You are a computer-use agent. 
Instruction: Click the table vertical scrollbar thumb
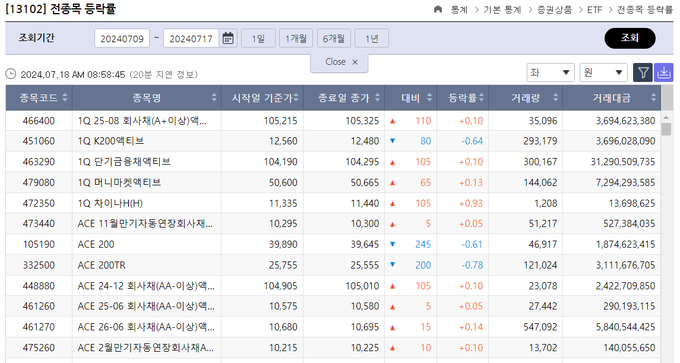(666, 129)
